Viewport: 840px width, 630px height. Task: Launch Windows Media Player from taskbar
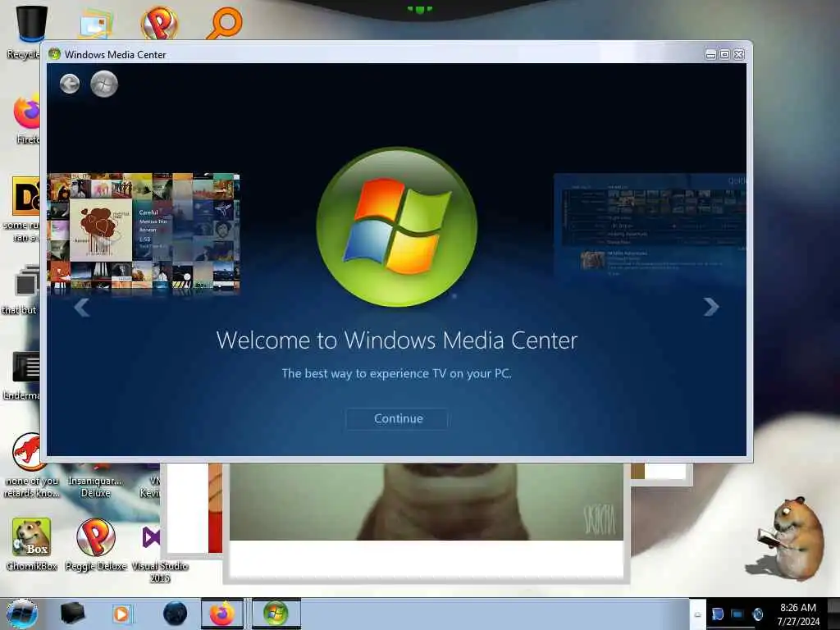pos(121,614)
